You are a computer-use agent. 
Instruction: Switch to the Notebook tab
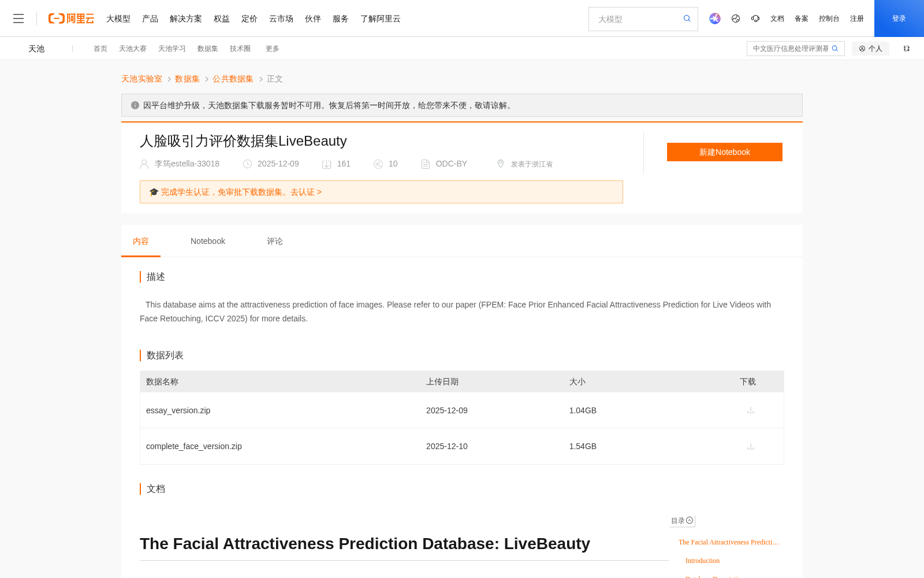point(208,241)
